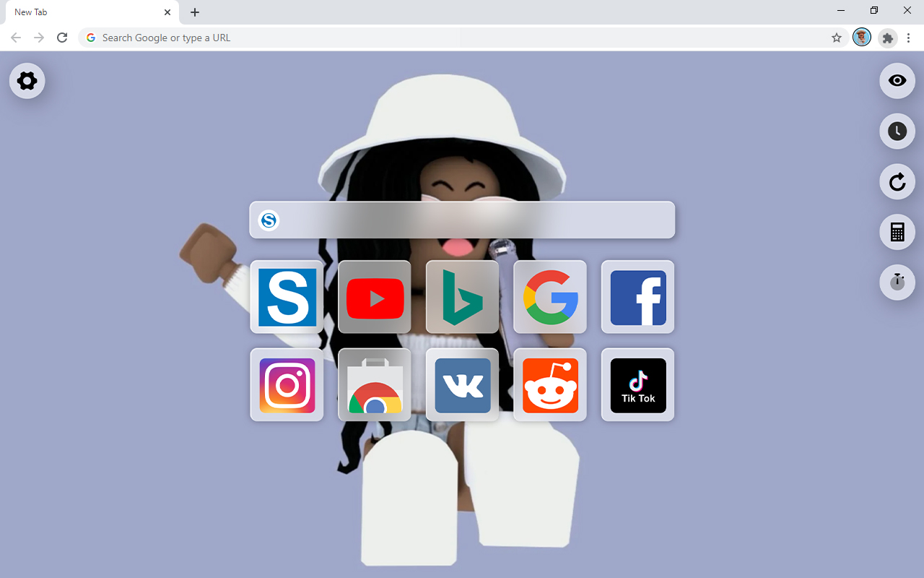Close the New Tab tab
This screenshot has width=924, height=578.
(167, 12)
